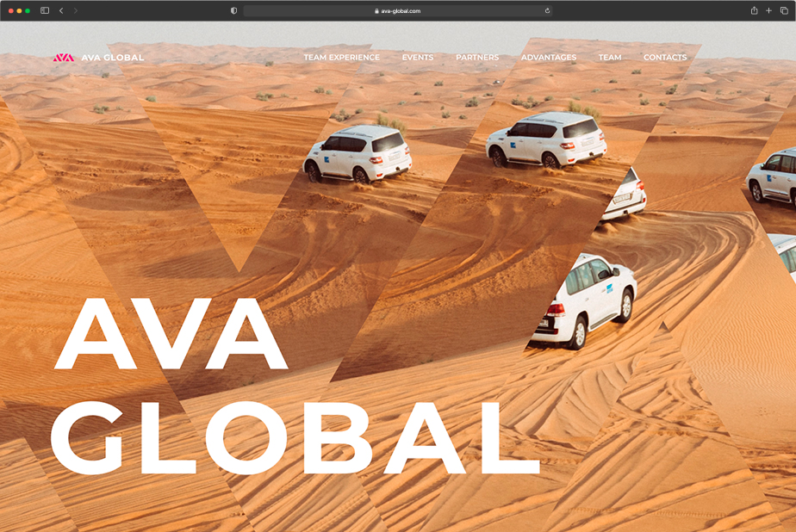This screenshot has width=796, height=532.
Task: Go forward with the forward arrow
Action: pyautogui.click(x=76, y=10)
